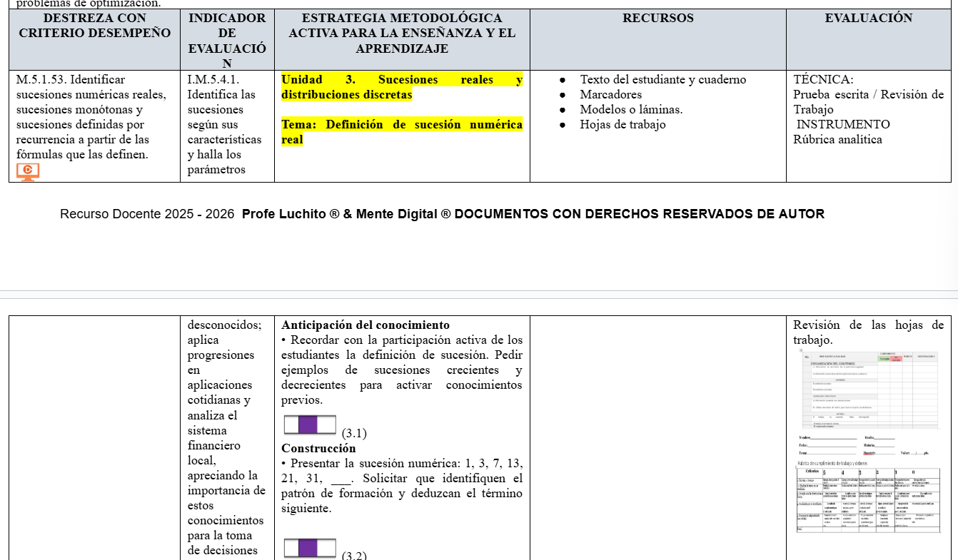Viewport: 958px width, 560px height.
Task: Click the footer 'Recurso Docente 2025 - 2026' line
Action: pyautogui.click(x=442, y=214)
